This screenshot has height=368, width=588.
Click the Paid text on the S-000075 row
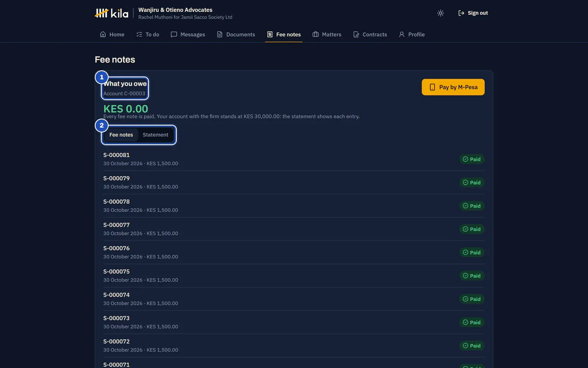click(x=475, y=276)
